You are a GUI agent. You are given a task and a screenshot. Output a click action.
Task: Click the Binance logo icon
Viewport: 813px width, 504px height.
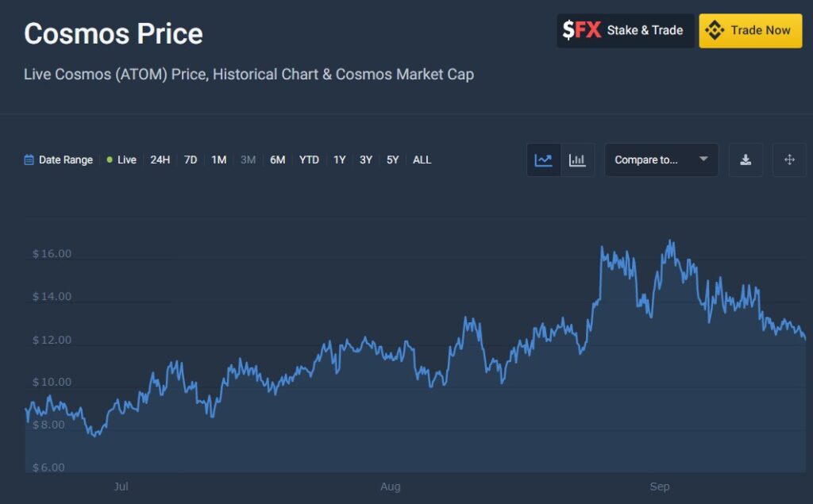click(715, 31)
